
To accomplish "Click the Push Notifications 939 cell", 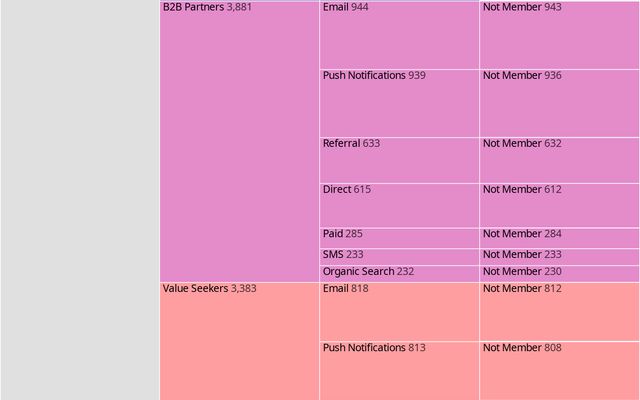I will tap(399, 103).
